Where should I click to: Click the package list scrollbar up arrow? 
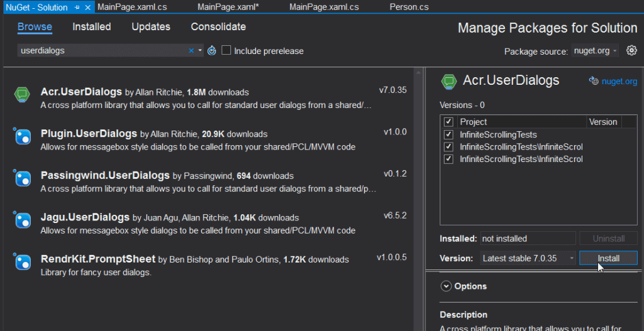click(x=418, y=73)
